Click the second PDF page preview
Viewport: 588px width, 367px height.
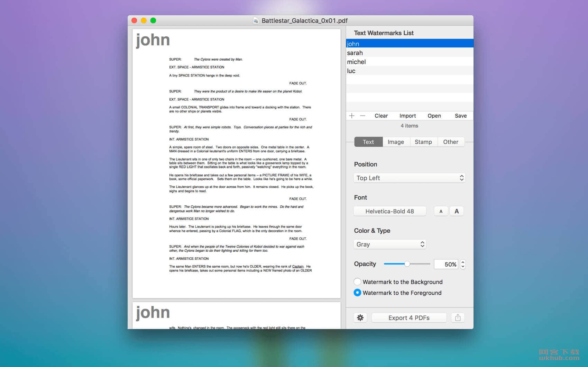237,315
